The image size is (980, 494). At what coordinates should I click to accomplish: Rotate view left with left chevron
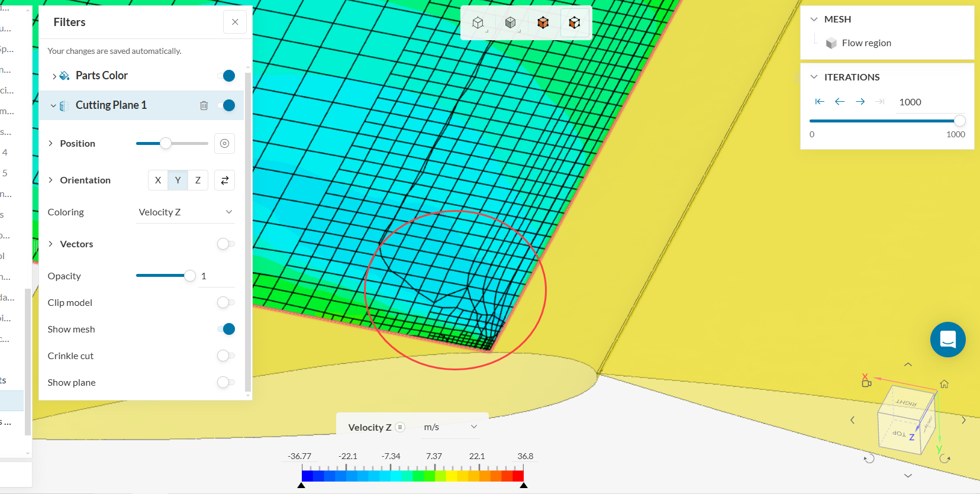[852, 420]
